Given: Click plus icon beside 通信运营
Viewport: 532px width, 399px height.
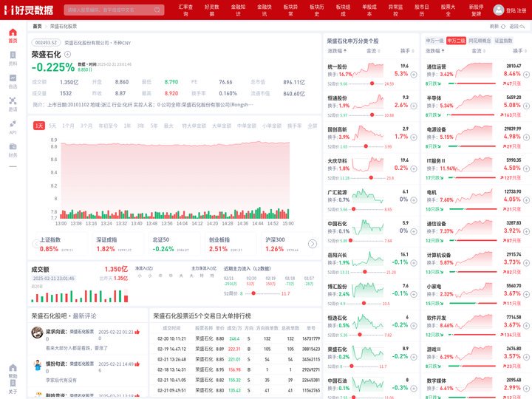Looking at the screenshot, I should pos(526,75).
